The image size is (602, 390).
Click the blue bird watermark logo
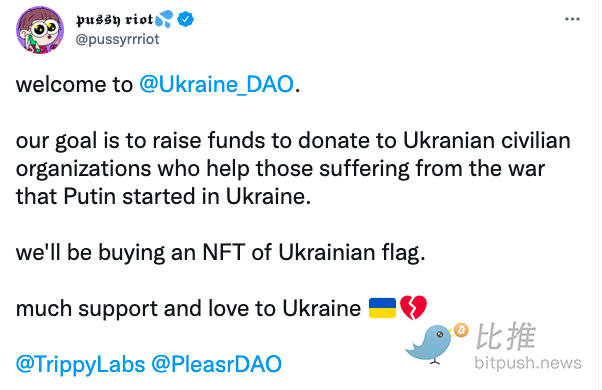click(430, 344)
